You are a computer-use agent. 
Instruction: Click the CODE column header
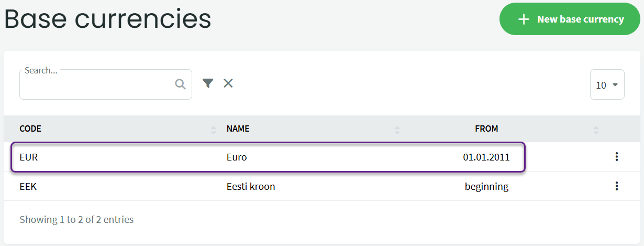30,129
